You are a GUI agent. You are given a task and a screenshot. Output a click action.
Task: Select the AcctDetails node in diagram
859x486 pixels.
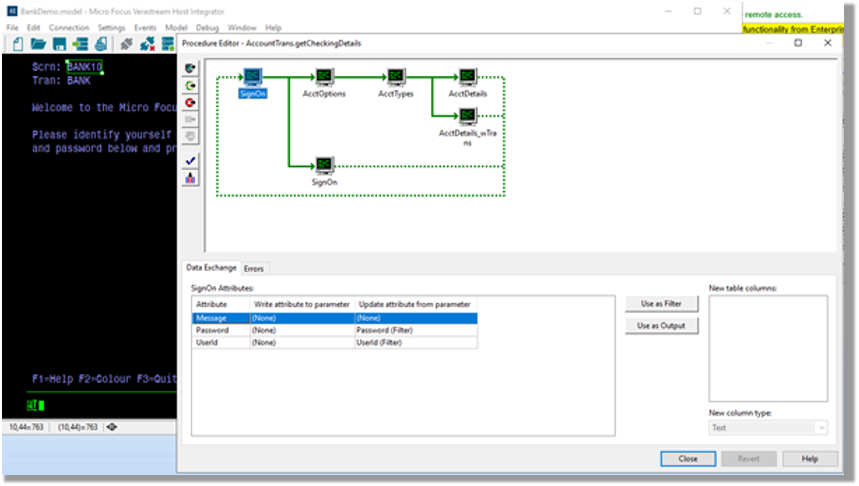[467, 83]
